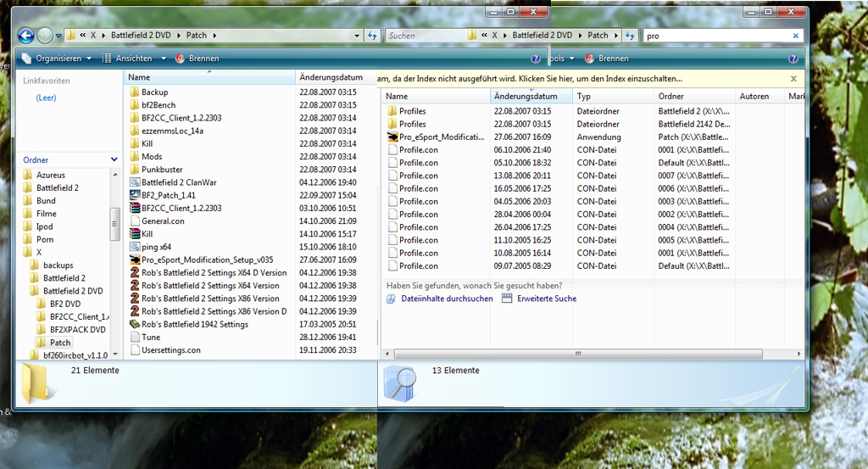Select the Backup folder icon
The image size is (868, 469).
(x=135, y=92)
